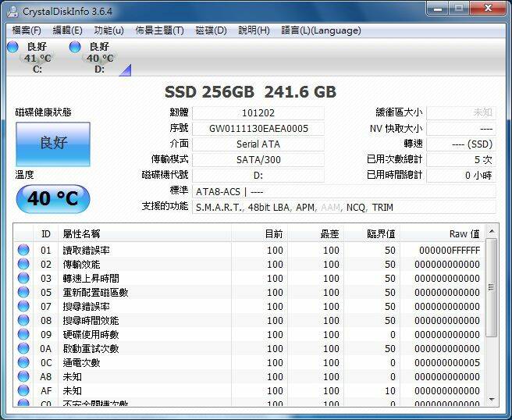Click the SMART list scrollbar thumb

(x=492, y=287)
